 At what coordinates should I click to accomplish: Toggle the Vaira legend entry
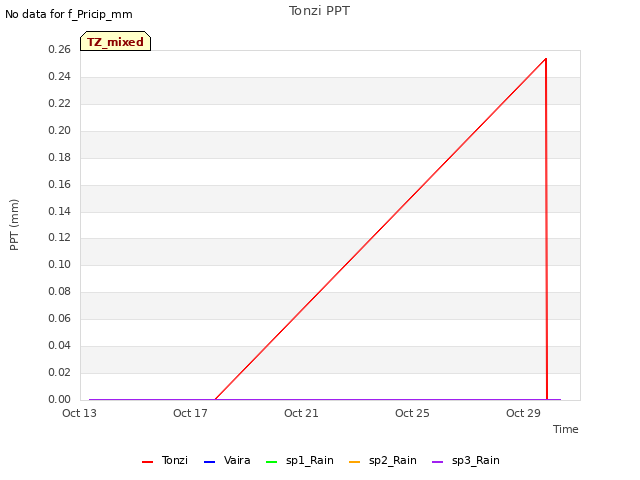tap(227, 460)
